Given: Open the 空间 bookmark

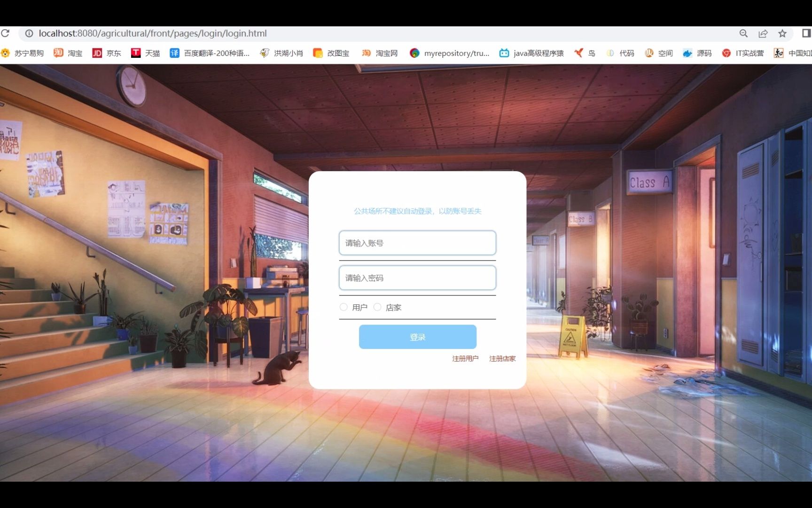Looking at the screenshot, I should [659, 53].
